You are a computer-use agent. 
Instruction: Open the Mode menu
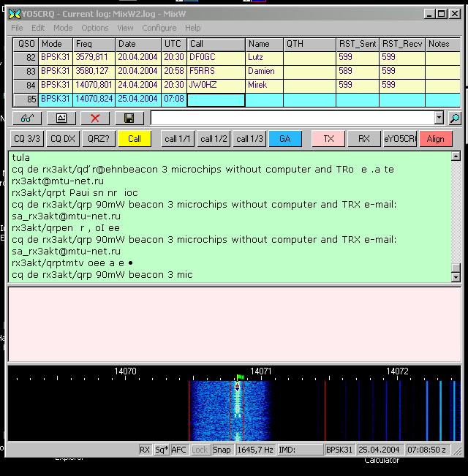point(63,28)
